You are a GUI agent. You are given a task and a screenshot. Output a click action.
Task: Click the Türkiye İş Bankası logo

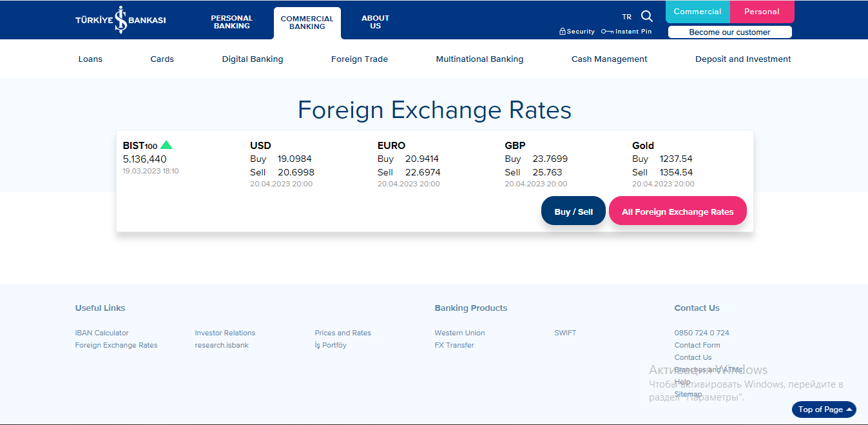point(121,20)
